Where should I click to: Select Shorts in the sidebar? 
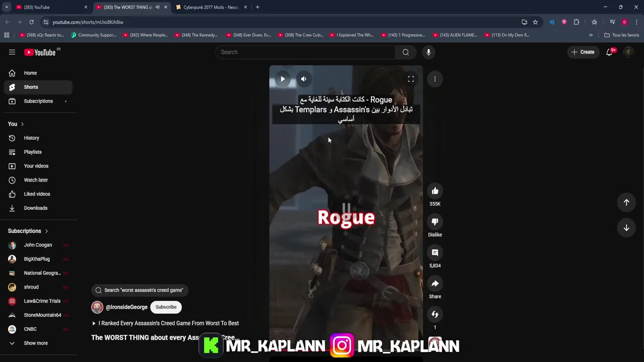point(38,87)
